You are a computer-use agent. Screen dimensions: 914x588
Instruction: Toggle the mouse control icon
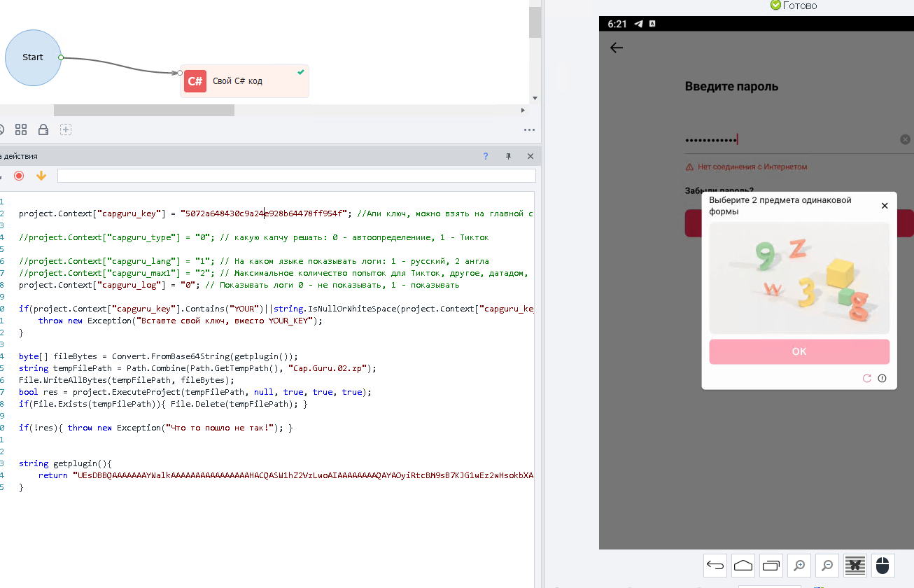[x=883, y=565]
